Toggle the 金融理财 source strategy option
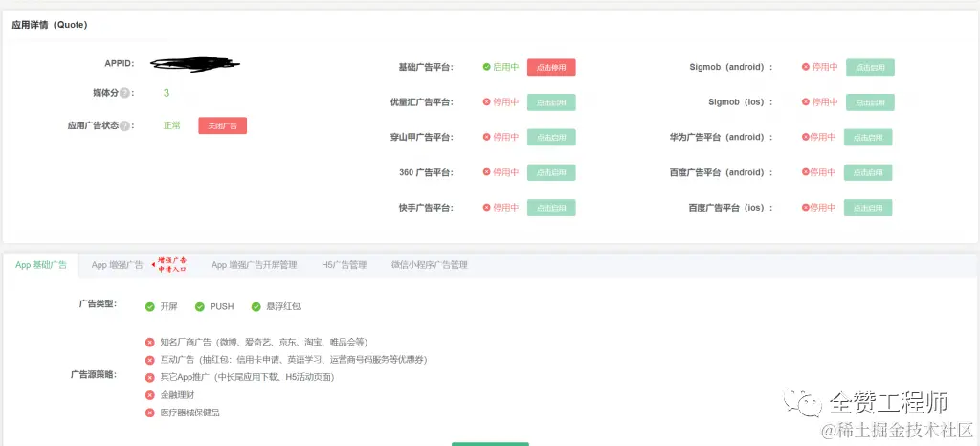This screenshot has width=980, height=446. pyautogui.click(x=150, y=394)
